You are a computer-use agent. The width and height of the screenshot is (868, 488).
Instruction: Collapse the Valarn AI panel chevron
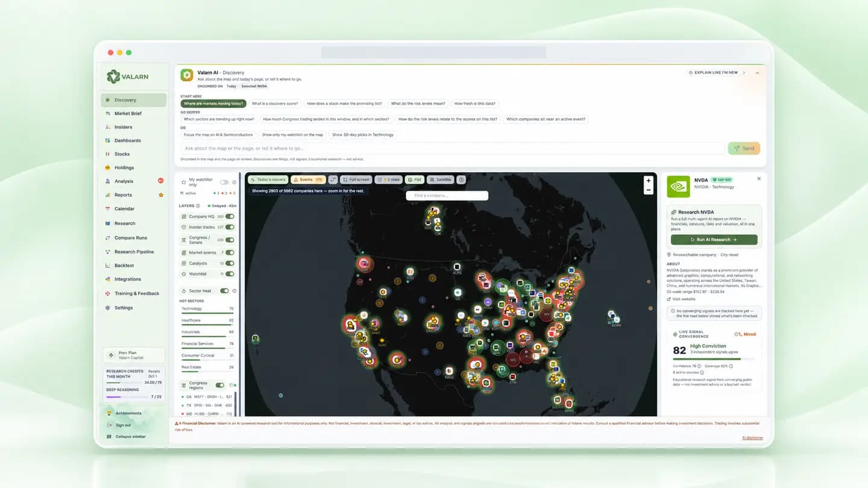tap(757, 73)
